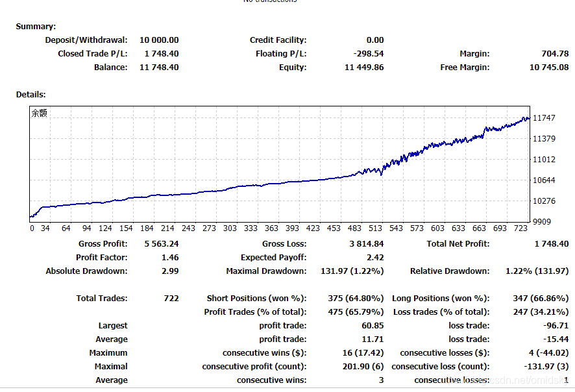Click the chart's 余额 balance label

[39, 113]
